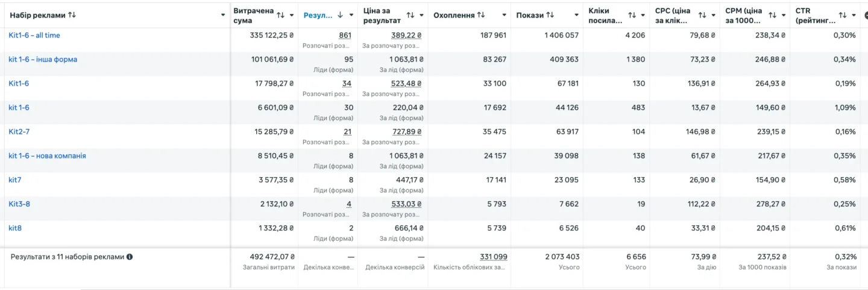Image resolution: width=868 pixels, height=290 pixels.
Task: Click sort arrows beside Охоплення header
Action: point(481,15)
